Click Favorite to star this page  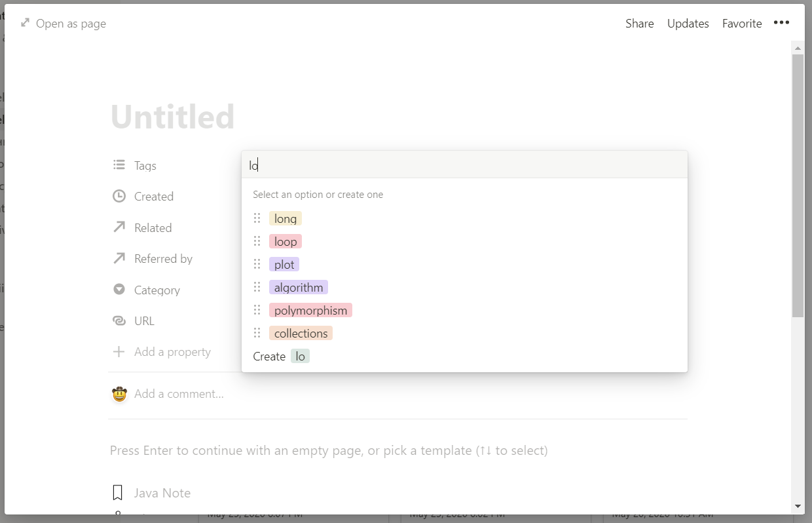(x=742, y=24)
